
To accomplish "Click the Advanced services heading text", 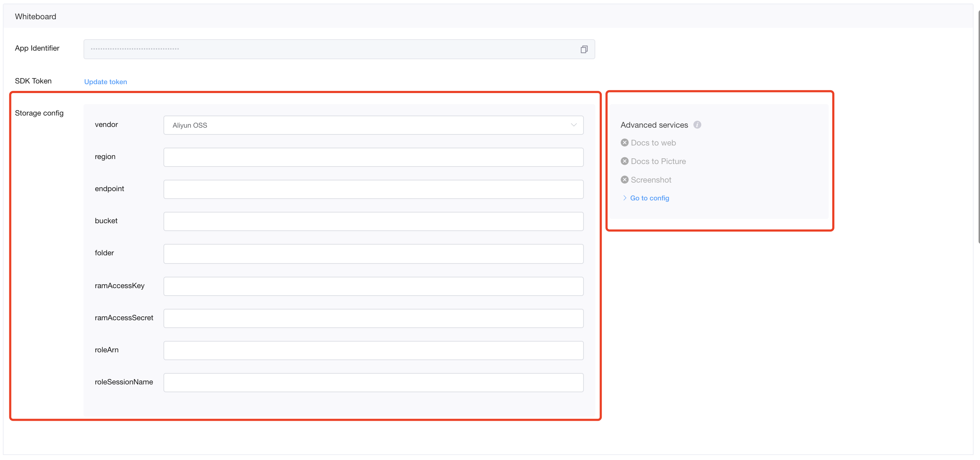I will click(654, 125).
